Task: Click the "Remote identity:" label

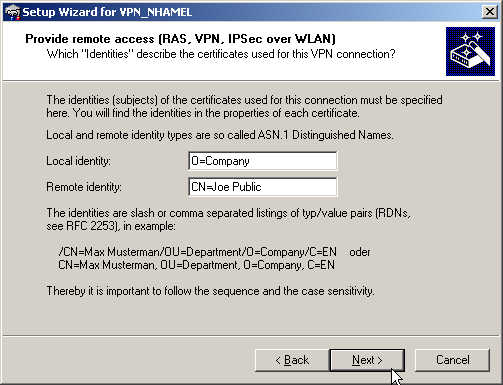Action: (84, 187)
